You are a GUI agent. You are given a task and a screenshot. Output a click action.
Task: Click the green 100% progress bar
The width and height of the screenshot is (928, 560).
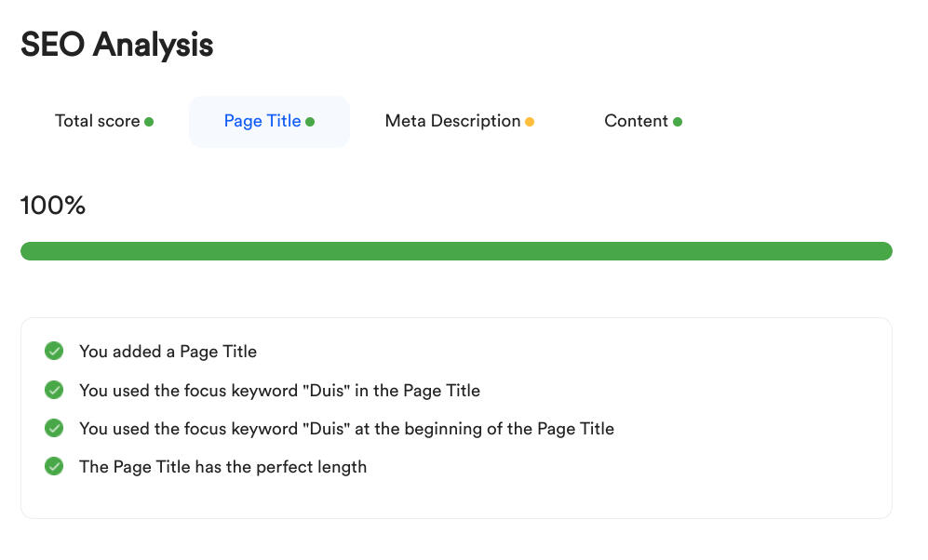click(x=456, y=251)
